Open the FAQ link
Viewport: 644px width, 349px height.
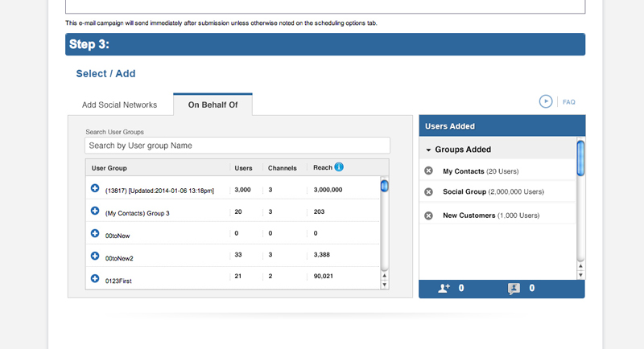click(x=568, y=102)
